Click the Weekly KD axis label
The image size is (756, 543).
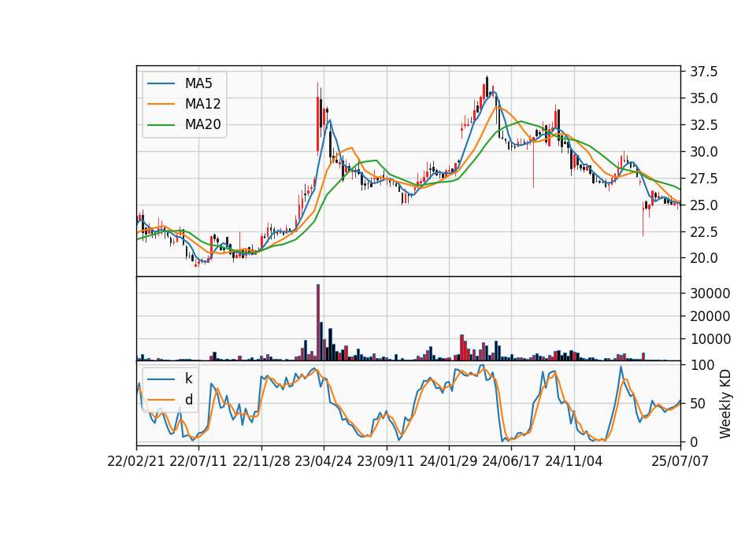[x=724, y=404]
